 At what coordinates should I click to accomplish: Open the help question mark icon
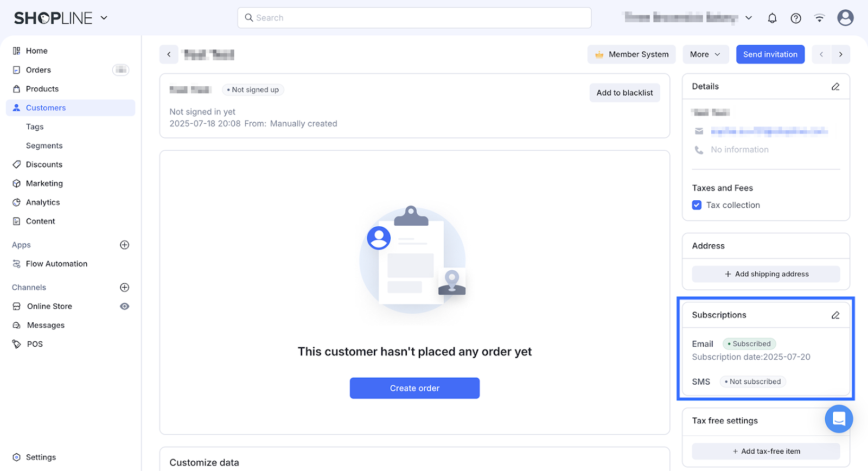pos(796,18)
